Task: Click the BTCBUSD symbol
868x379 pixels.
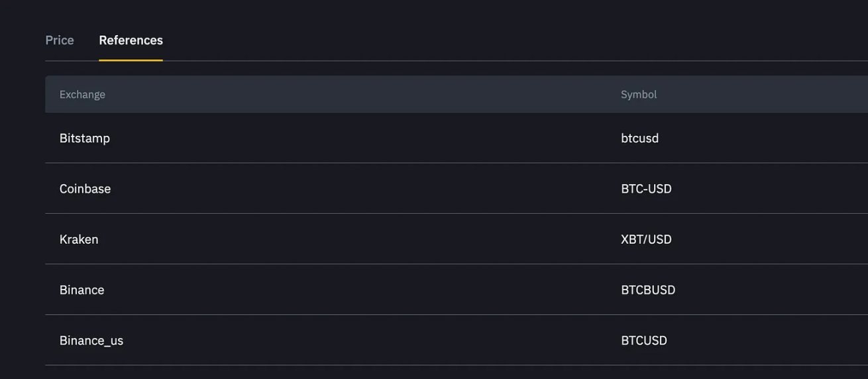Action: point(648,290)
